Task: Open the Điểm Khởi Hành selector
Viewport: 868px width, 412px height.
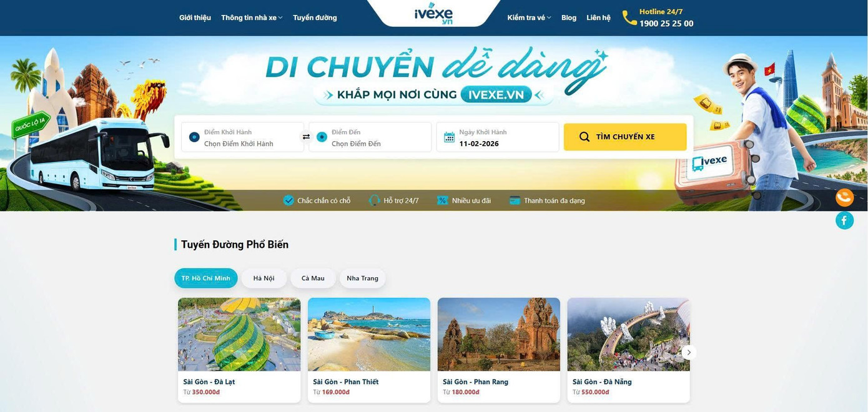Action: (242, 137)
